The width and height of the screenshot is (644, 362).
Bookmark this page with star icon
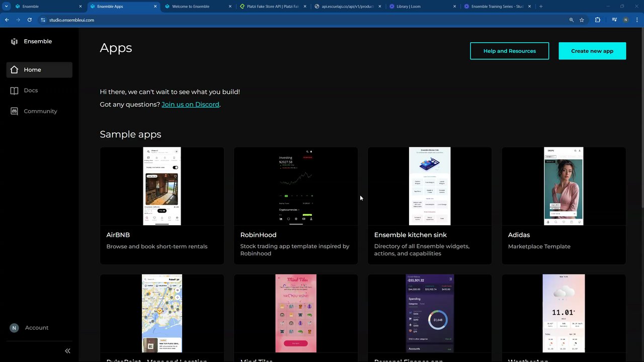coord(582,20)
